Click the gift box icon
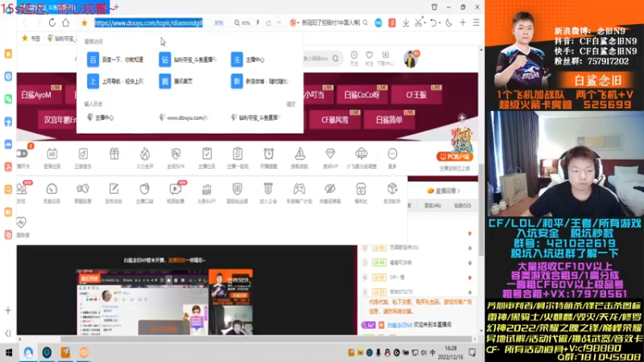 click(x=114, y=154)
